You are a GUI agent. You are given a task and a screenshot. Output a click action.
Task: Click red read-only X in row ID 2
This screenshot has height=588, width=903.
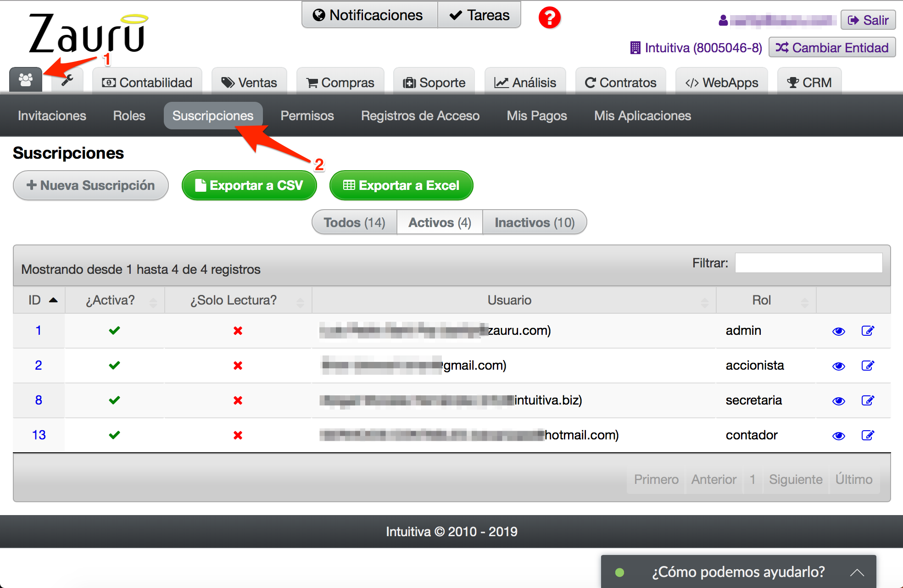click(x=238, y=366)
